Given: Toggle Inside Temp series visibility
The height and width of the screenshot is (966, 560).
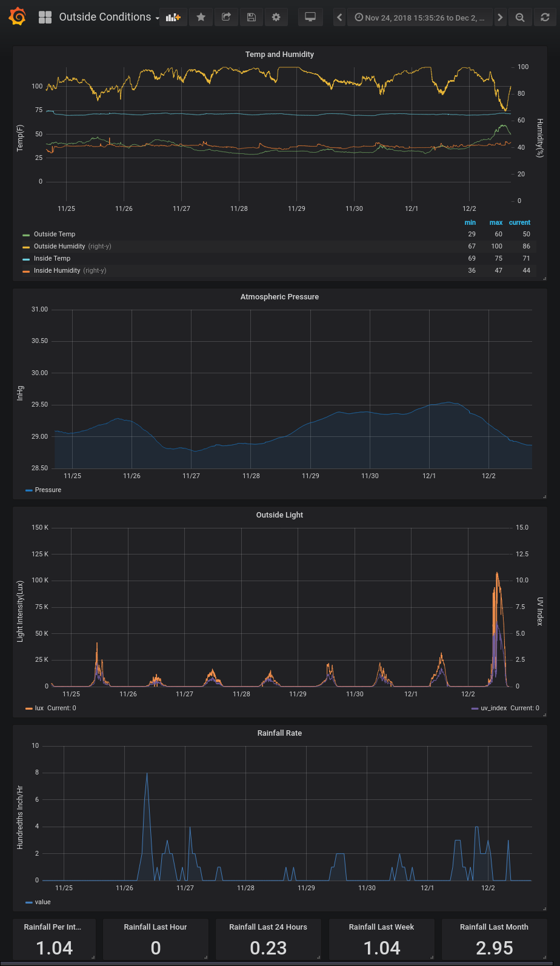Looking at the screenshot, I should pyautogui.click(x=52, y=258).
